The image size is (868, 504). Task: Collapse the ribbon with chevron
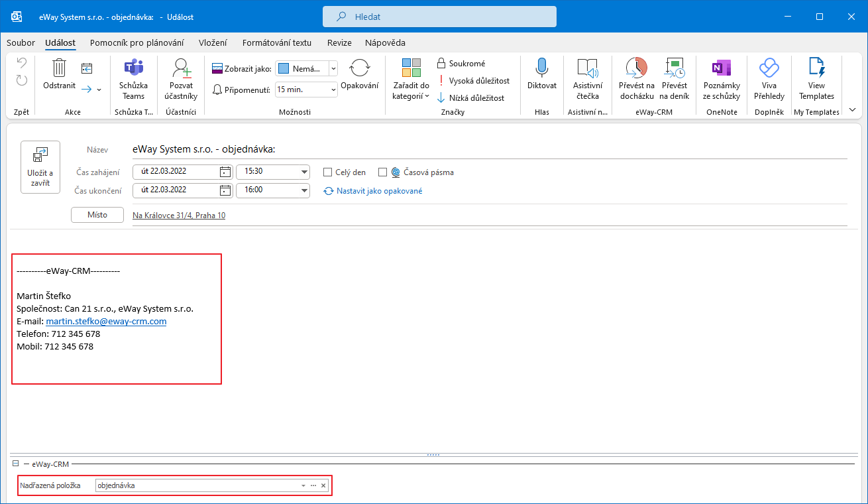pos(852,110)
